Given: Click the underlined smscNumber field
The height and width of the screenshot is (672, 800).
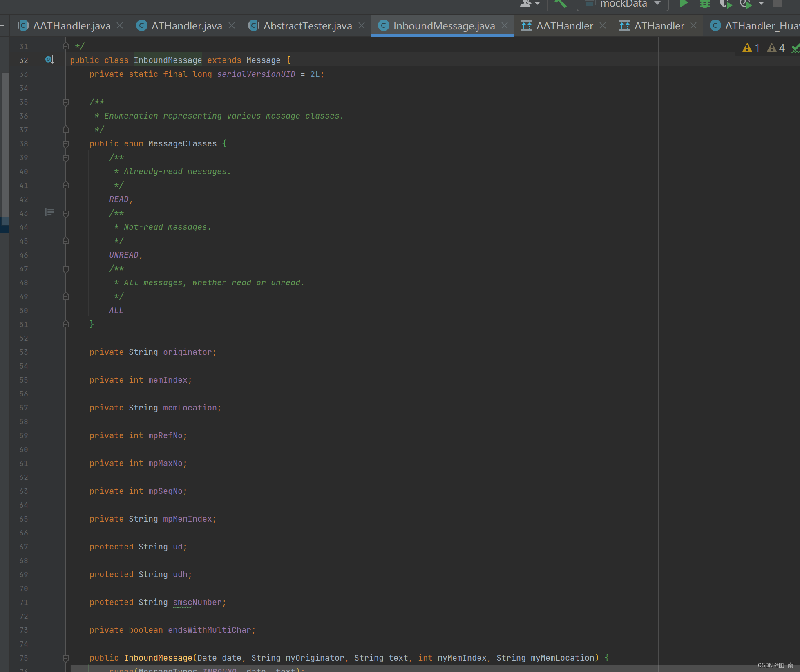Looking at the screenshot, I should 197,602.
